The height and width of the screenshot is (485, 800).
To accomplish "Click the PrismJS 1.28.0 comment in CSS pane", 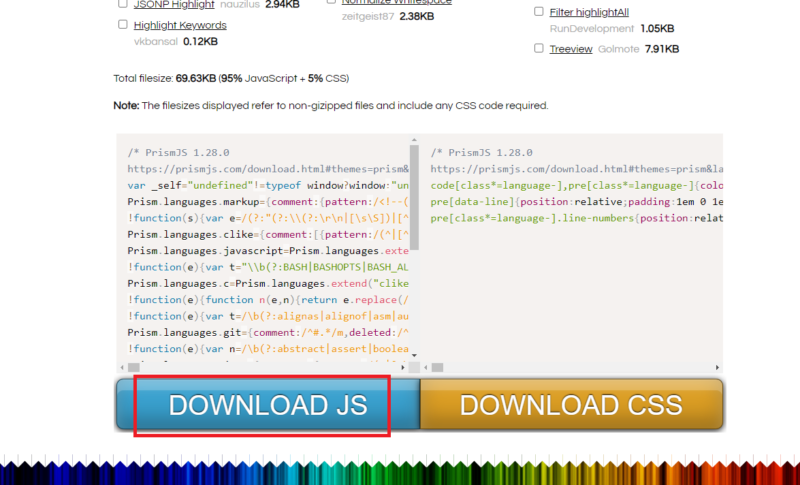I will point(482,152).
